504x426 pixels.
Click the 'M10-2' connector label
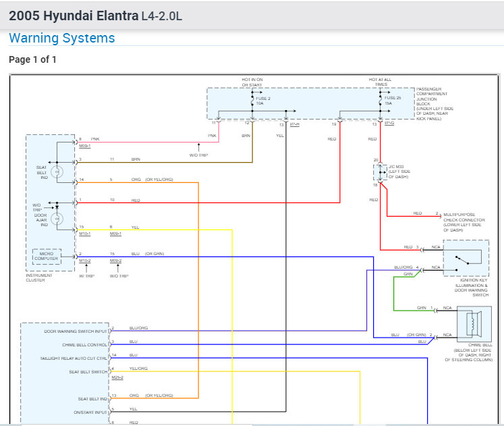click(x=85, y=261)
